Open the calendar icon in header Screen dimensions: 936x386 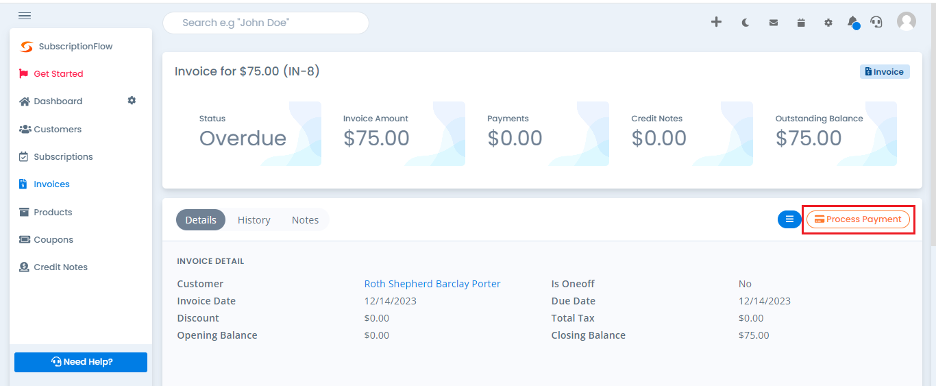(x=801, y=23)
